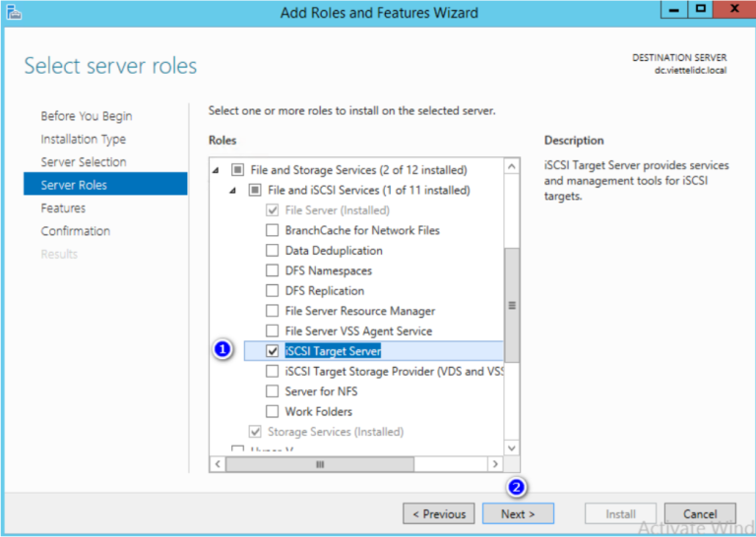
Task: Enable the Server for NFS role
Action: click(x=273, y=391)
